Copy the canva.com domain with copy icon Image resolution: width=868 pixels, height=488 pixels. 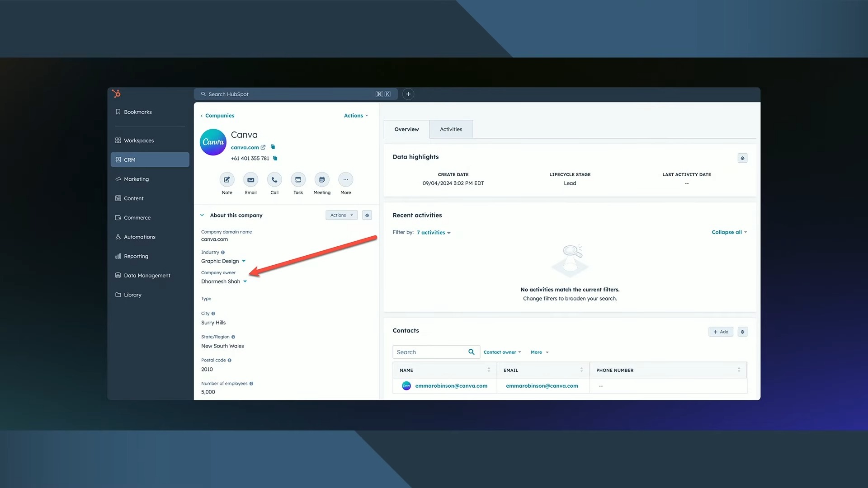pyautogui.click(x=273, y=147)
